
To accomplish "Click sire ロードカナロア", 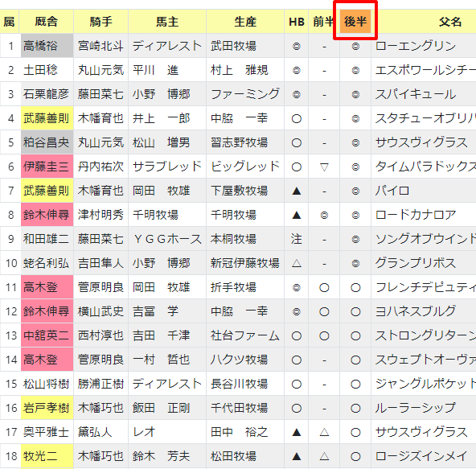I will point(416,215).
